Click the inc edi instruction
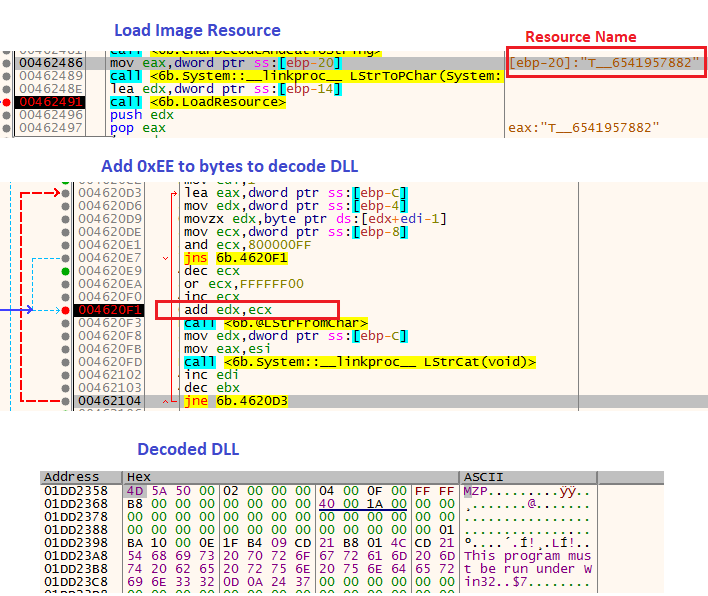708x596 pixels. 211,375
